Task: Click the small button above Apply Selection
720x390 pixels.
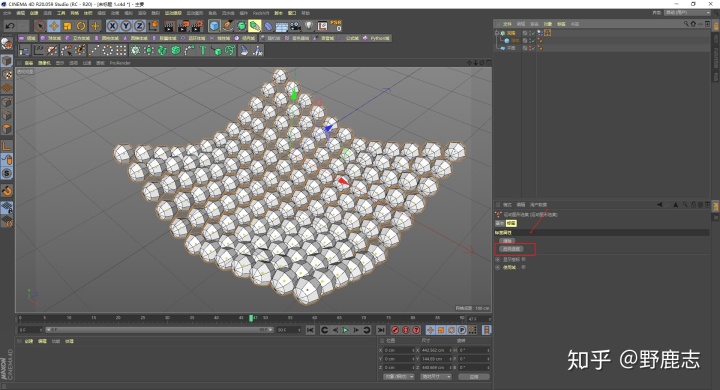Action: 507,241
